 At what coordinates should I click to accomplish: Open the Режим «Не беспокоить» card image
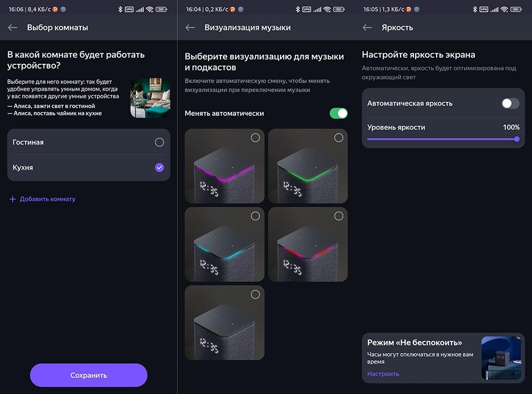pyautogui.click(x=501, y=358)
